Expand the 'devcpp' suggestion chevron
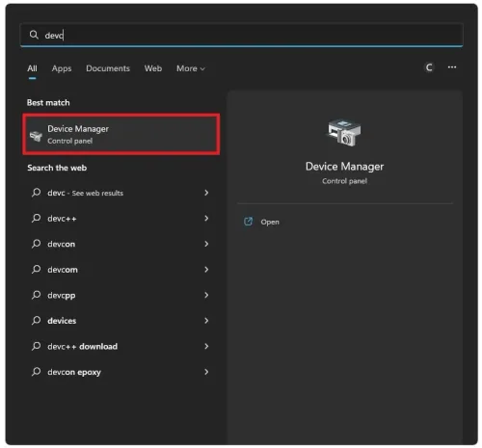 click(x=206, y=295)
